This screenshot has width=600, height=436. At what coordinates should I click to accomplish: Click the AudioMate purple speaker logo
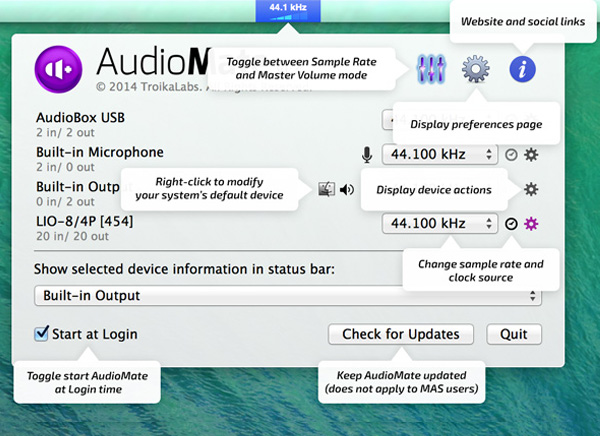click(x=59, y=69)
